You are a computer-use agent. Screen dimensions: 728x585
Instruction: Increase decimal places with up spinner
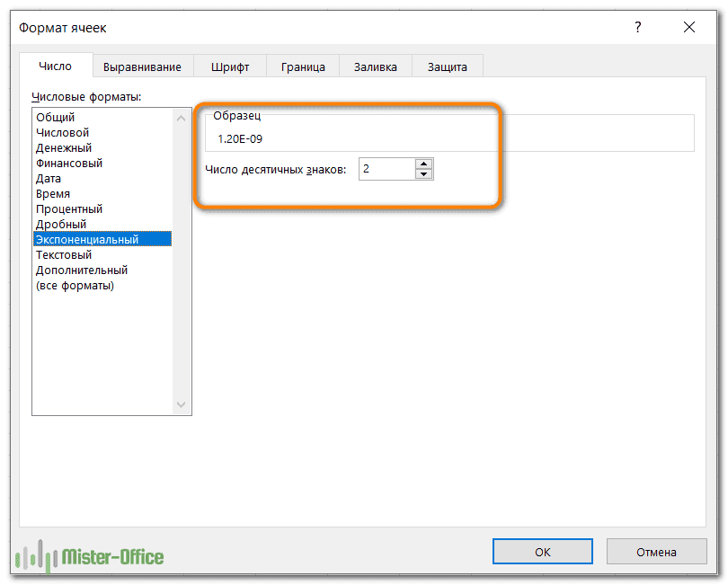tap(423, 164)
